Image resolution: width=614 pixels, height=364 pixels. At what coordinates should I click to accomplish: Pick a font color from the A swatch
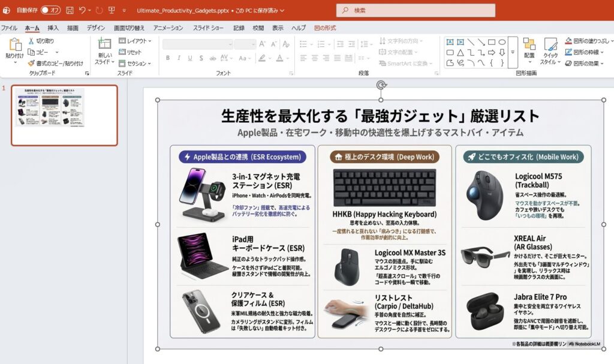coord(280,57)
